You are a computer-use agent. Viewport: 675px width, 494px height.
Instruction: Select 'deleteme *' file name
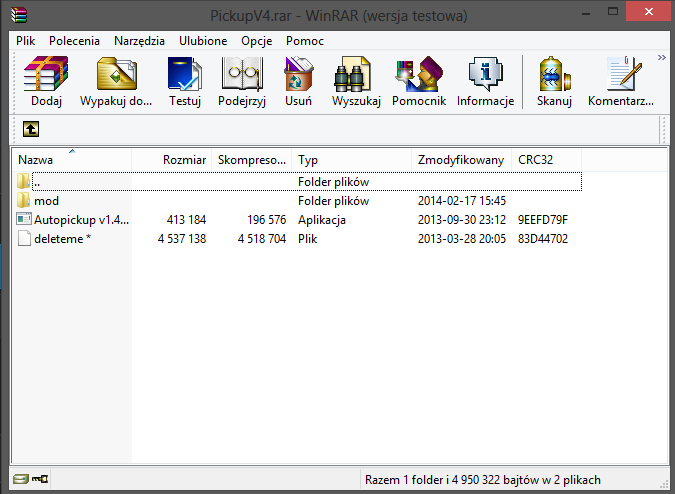[62, 239]
